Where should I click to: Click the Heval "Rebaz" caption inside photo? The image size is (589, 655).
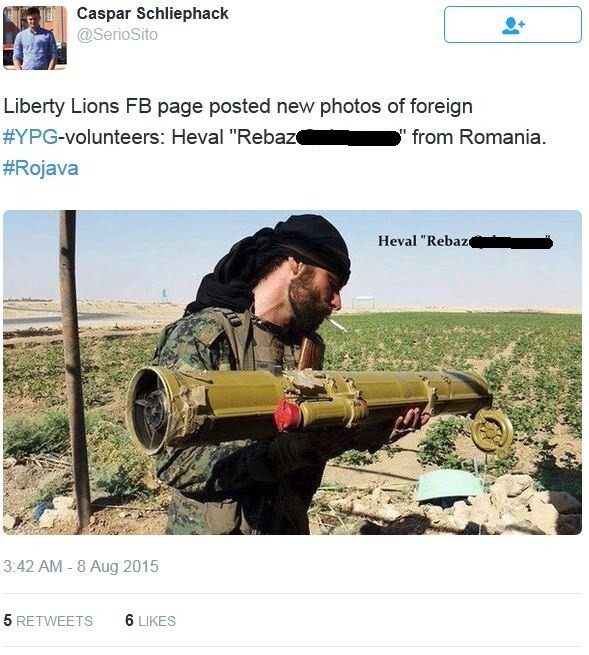click(x=465, y=241)
